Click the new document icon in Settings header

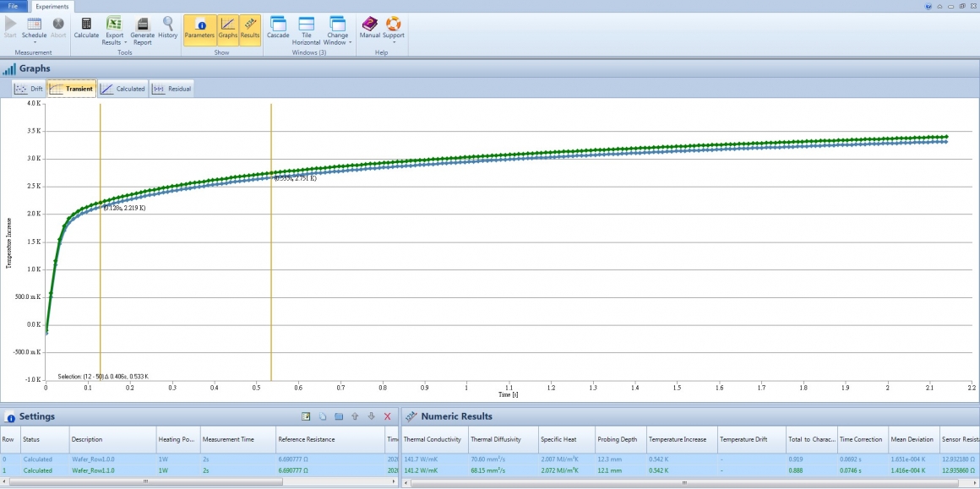pos(323,416)
